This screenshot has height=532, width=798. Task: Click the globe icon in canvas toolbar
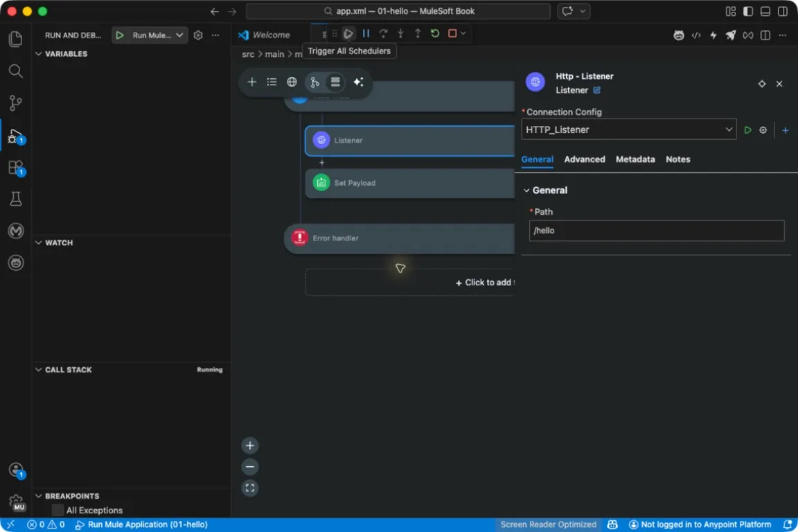tap(292, 82)
